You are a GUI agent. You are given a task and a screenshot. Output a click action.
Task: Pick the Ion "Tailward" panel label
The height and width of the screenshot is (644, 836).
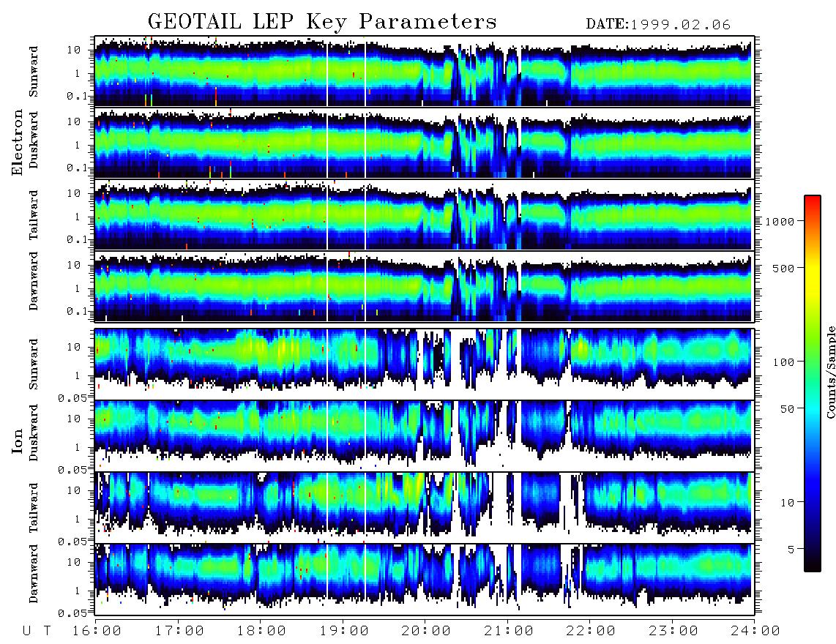(x=34, y=508)
